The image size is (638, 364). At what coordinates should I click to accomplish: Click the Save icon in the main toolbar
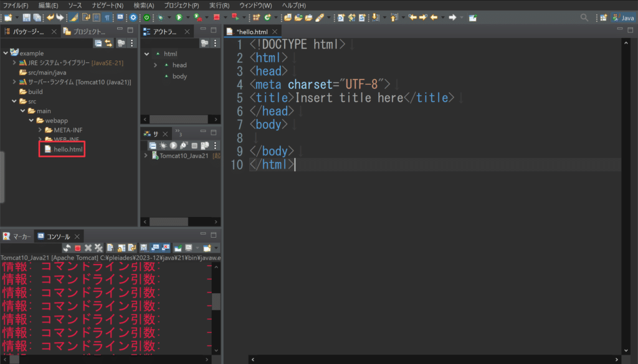27,17
